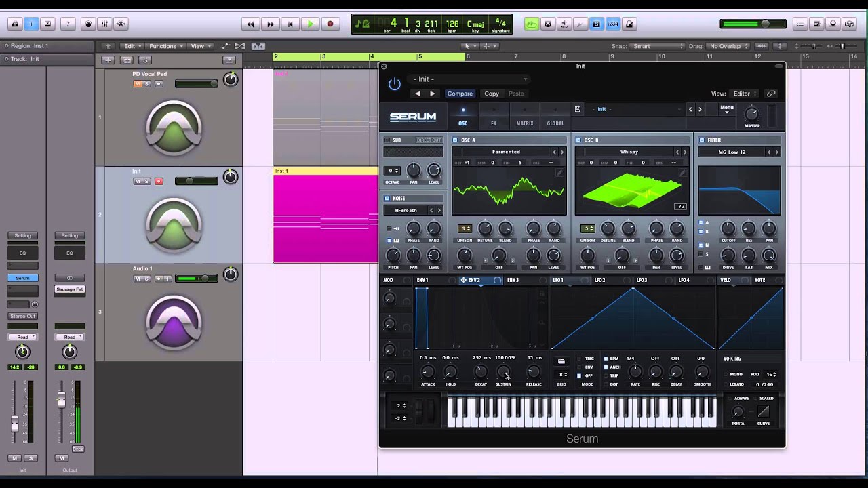Toggle the NOISE oscillator on/off
Image resolution: width=868 pixels, height=488 pixels.
387,199
